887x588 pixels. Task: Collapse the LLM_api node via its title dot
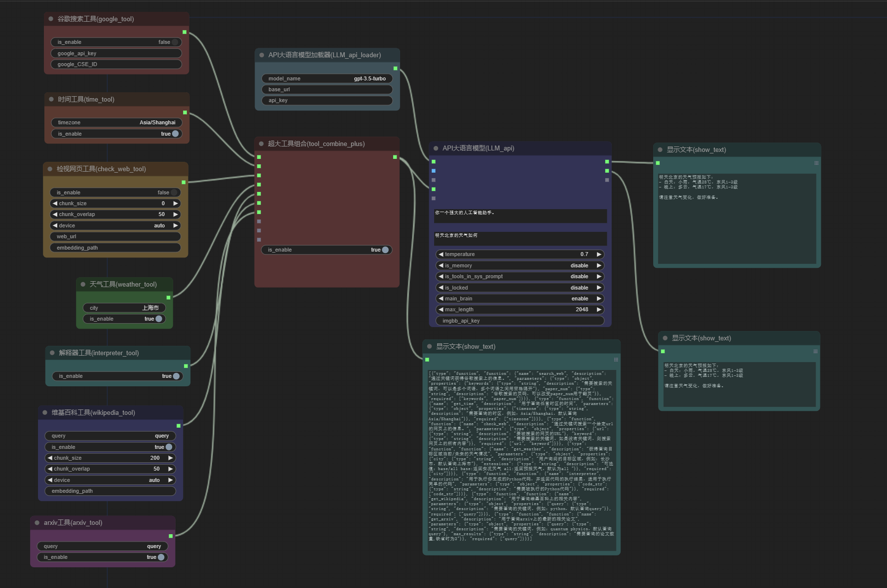tap(436, 148)
